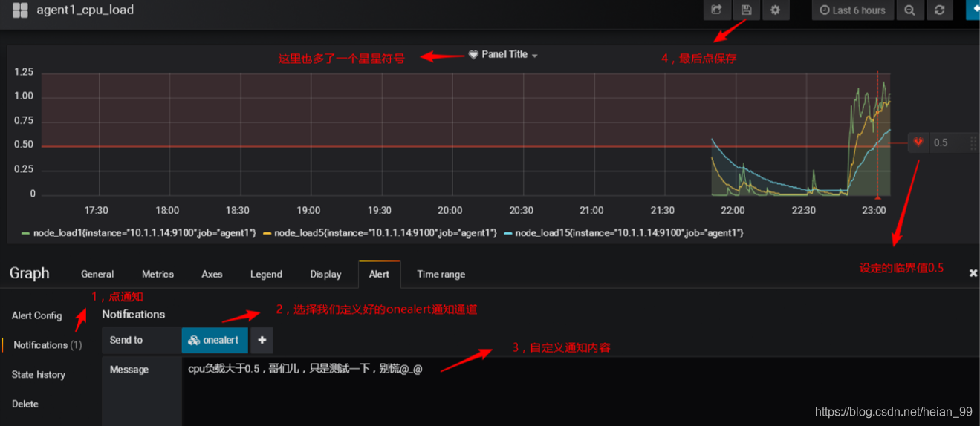Switch to the Metrics tab

tap(158, 274)
